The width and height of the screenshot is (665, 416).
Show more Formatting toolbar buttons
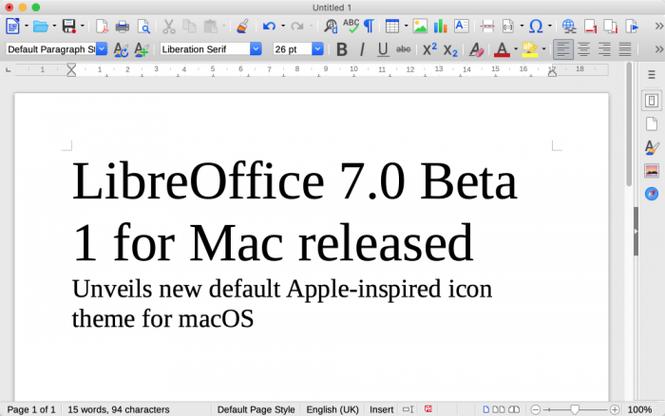659,50
